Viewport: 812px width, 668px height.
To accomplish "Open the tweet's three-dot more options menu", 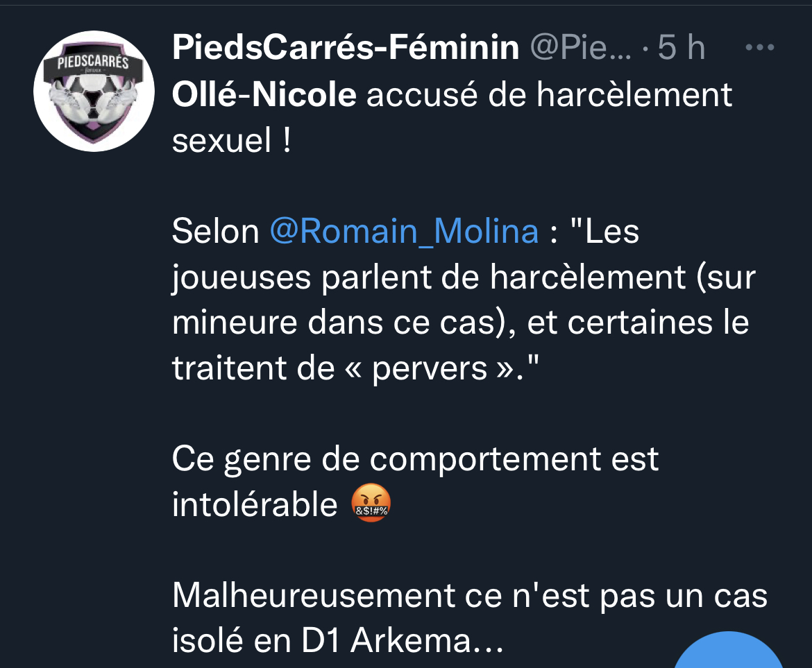I will click(x=760, y=48).
